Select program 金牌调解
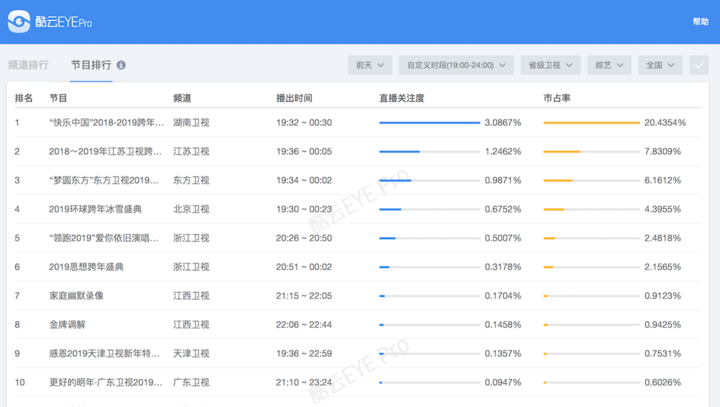 pyautogui.click(x=68, y=325)
